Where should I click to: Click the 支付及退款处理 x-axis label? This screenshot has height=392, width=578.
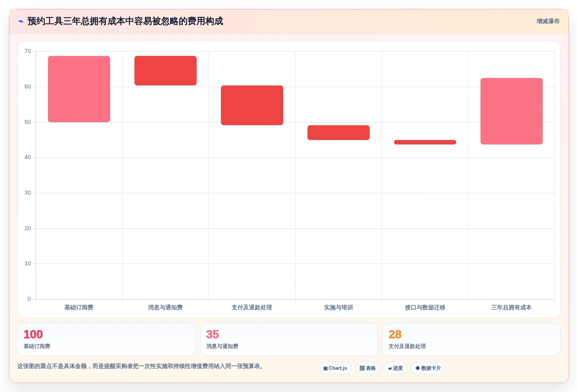pyautogui.click(x=252, y=308)
